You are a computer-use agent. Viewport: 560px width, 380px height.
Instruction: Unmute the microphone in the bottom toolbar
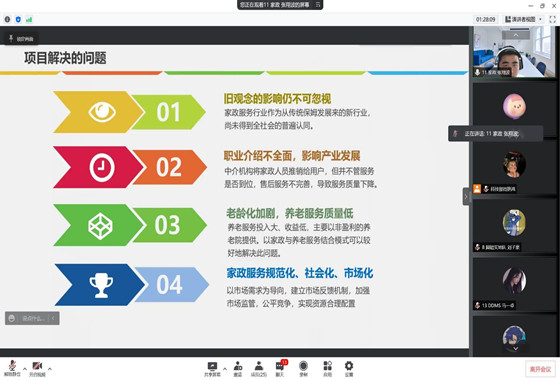pos(12,369)
